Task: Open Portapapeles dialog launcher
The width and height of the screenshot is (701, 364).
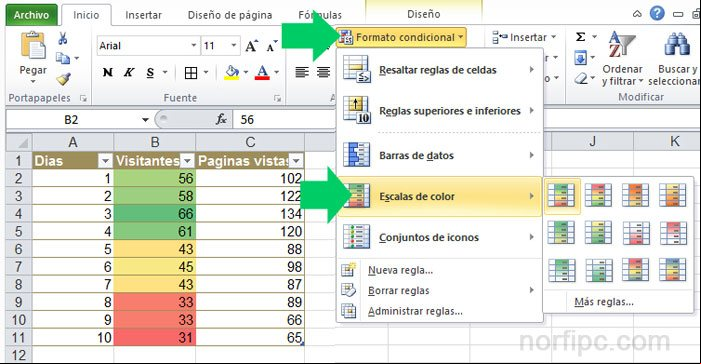Action: point(83,98)
